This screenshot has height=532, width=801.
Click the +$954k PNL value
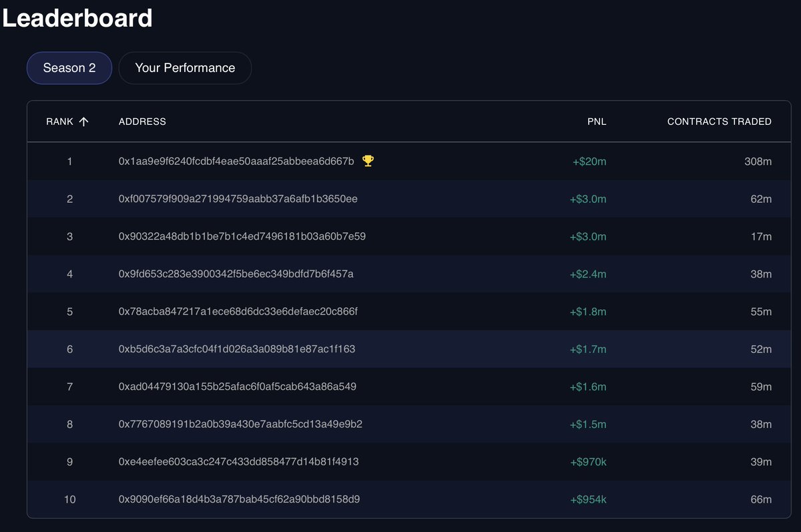(588, 499)
